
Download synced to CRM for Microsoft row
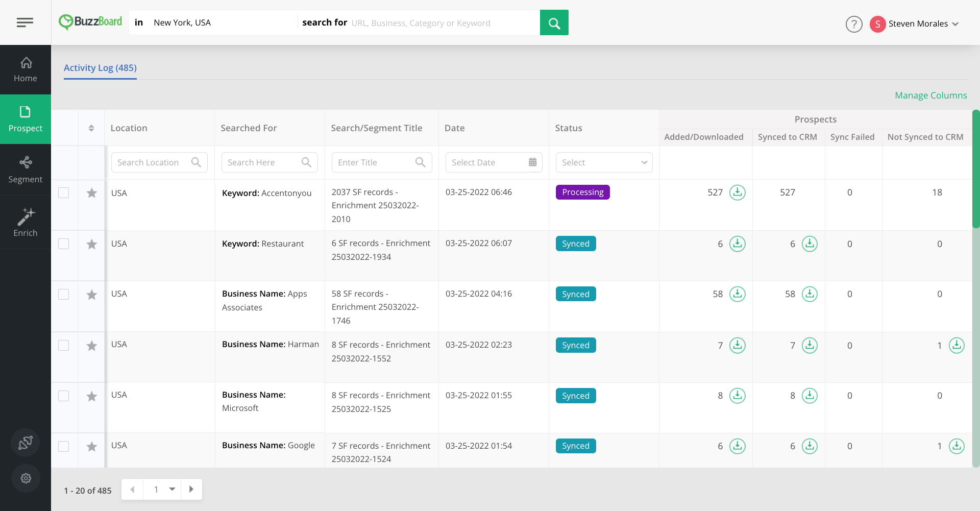(x=810, y=396)
